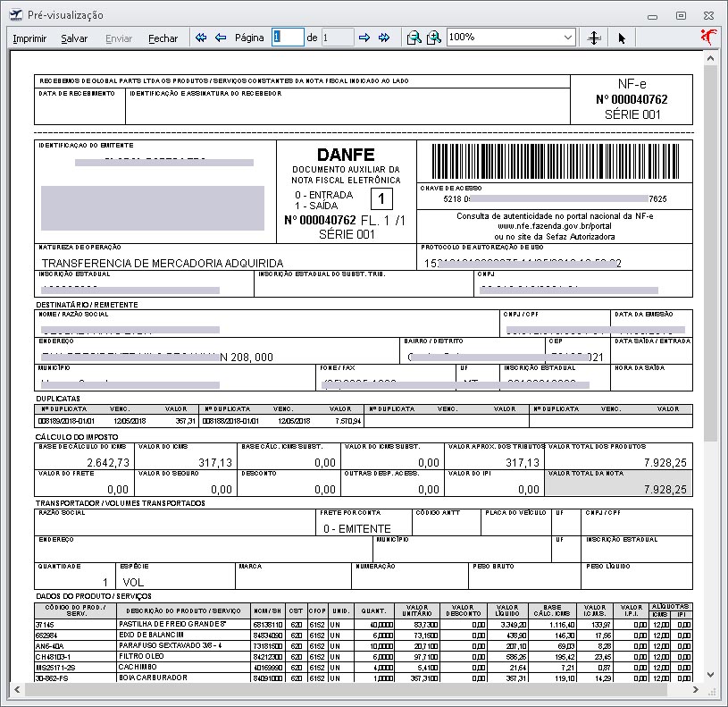Click the total pages field after 'de'
Image resolution: width=728 pixels, height=707 pixels.
pyautogui.click(x=338, y=38)
